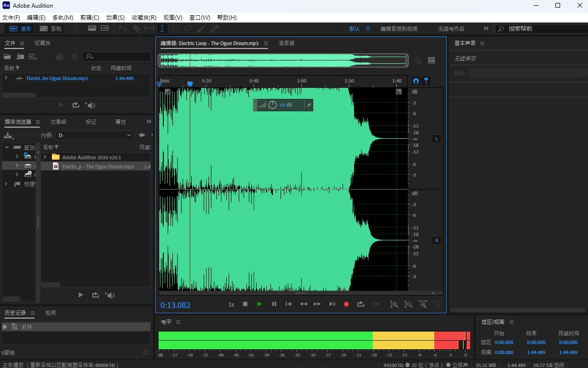Open the 效果(S) menu

pyautogui.click(x=115, y=18)
